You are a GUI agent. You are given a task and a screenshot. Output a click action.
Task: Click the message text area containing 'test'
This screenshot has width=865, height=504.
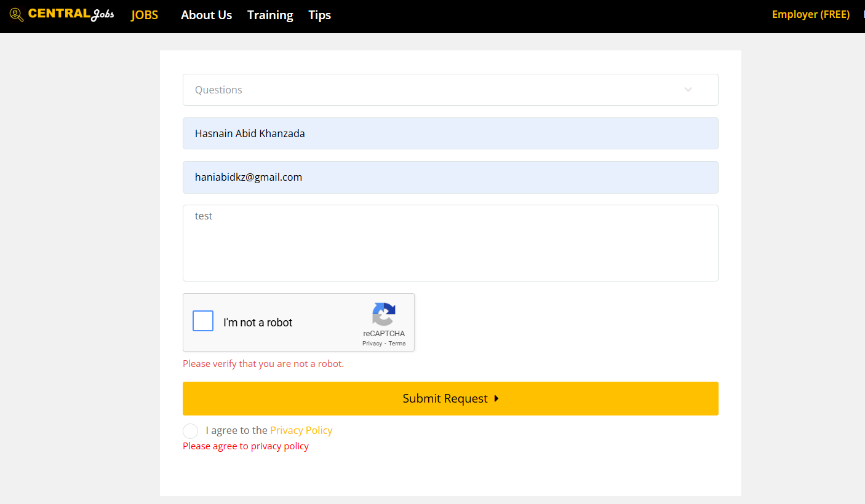coord(450,243)
